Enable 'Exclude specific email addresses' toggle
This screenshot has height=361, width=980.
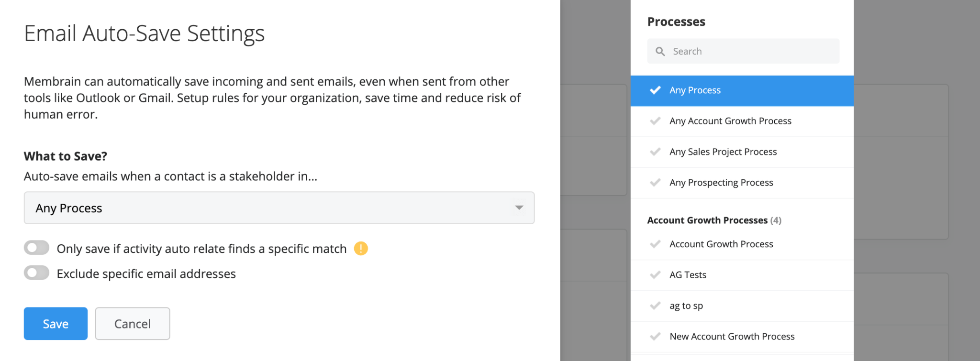point(36,273)
